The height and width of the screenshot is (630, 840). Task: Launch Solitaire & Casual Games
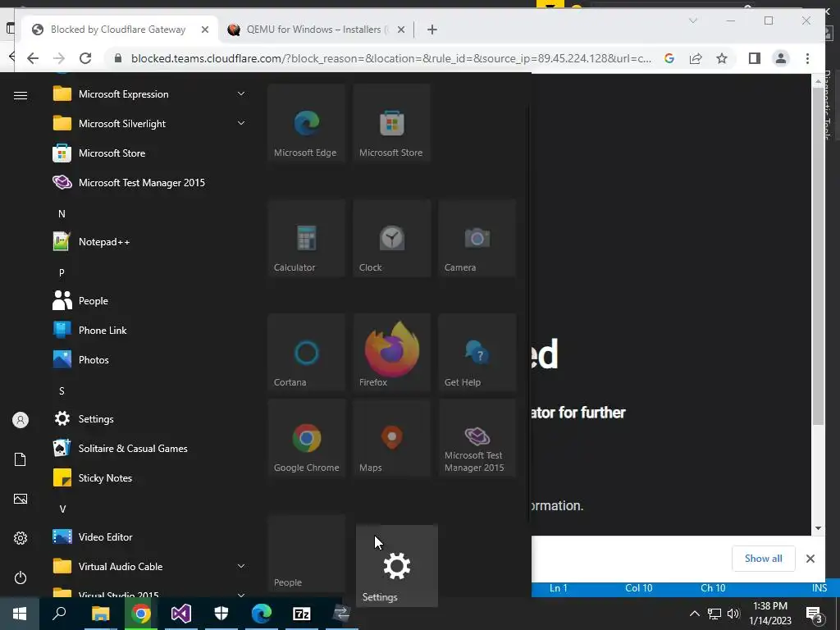pos(150,448)
